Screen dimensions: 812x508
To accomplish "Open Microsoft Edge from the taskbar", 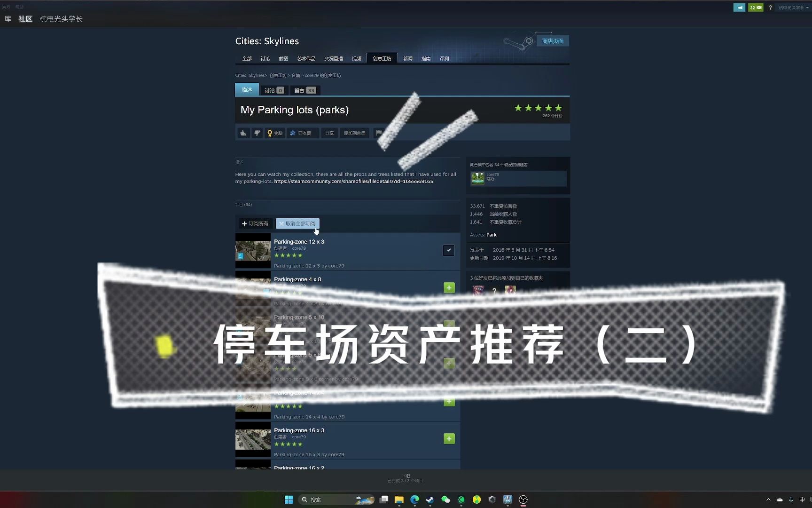I will tap(414, 500).
